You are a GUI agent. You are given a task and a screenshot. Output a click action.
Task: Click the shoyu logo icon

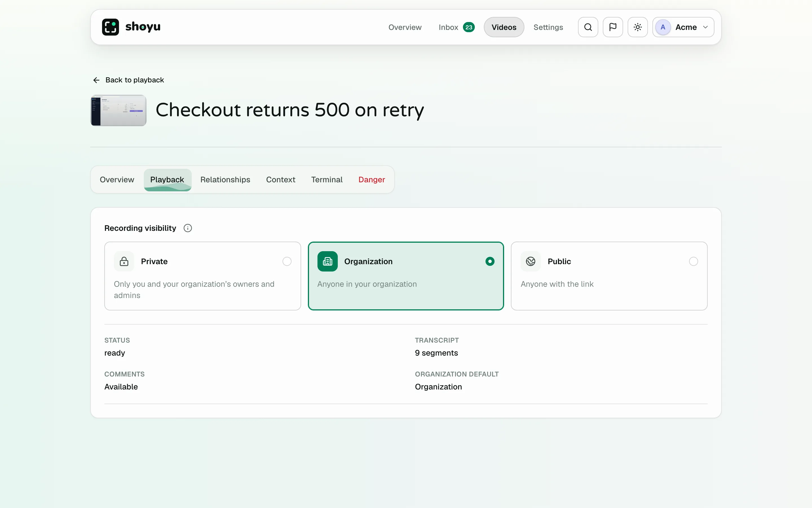[111, 27]
